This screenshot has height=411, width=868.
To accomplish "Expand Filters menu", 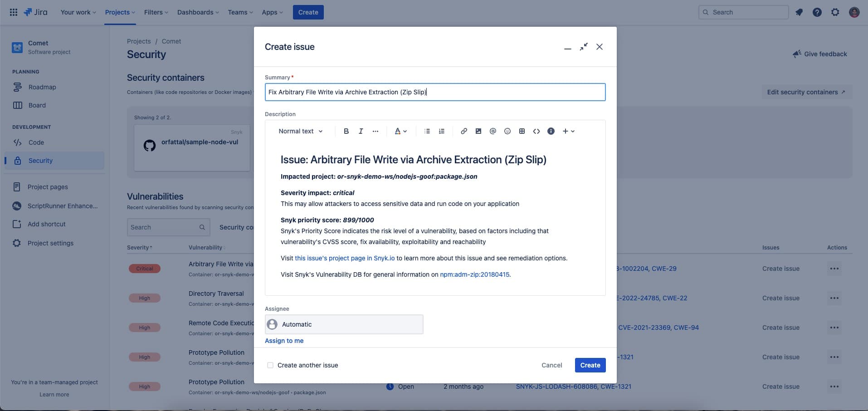I will pos(156,12).
